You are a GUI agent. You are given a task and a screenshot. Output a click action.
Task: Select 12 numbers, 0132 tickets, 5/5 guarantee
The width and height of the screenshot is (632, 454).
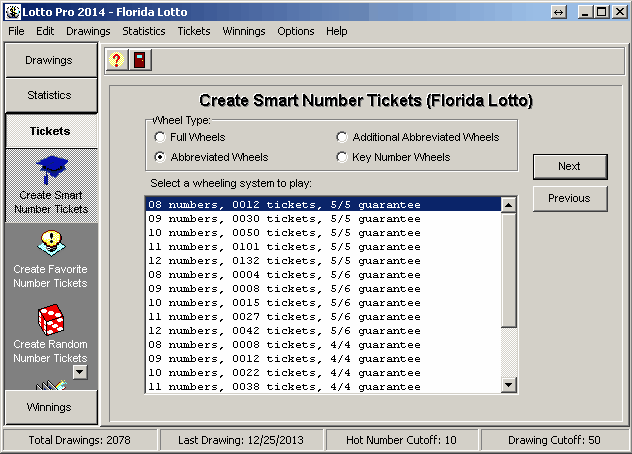point(323,261)
